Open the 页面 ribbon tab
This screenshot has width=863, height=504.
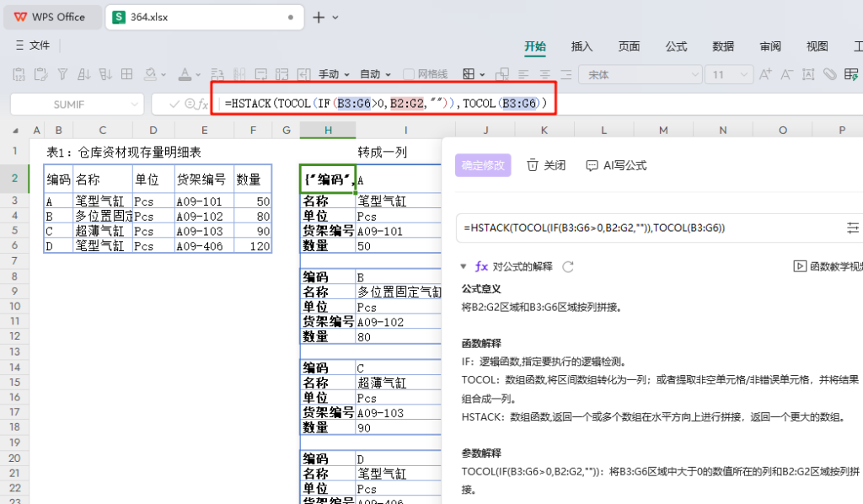tap(629, 46)
